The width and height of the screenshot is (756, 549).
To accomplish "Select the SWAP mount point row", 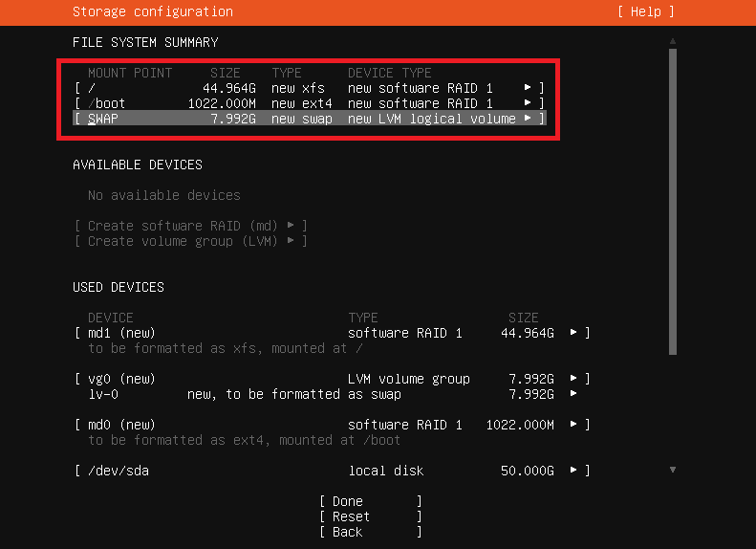I will point(309,119).
